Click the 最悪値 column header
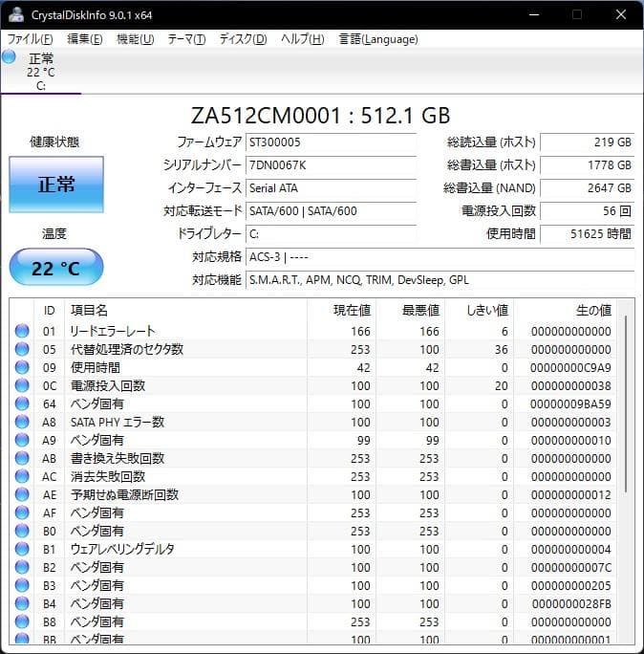Image resolution: width=644 pixels, height=654 pixels. click(411, 311)
